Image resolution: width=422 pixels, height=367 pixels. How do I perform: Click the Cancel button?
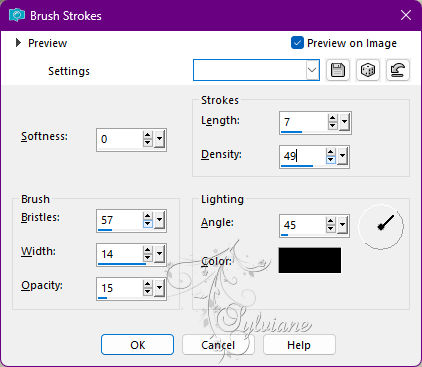click(x=218, y=345)
